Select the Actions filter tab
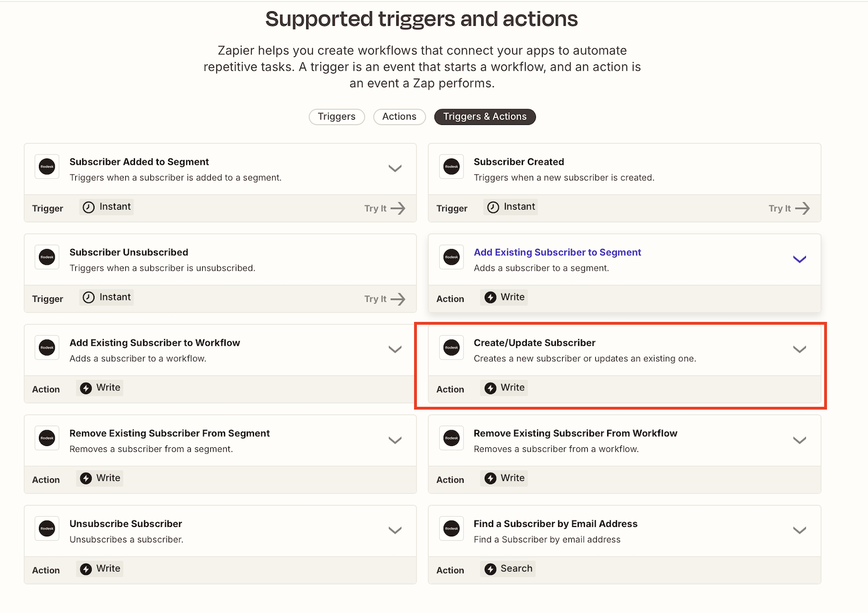 pos(399,117)
